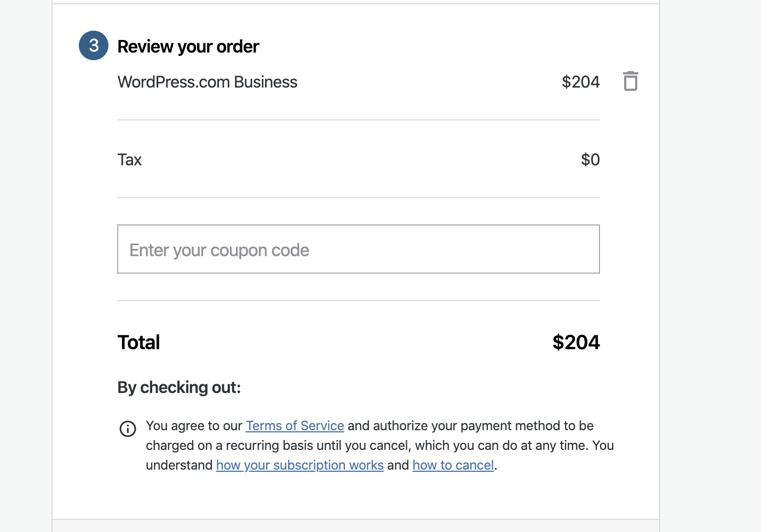Screen dimensions: 761x532
Task: Click the "You agree to our" text
Action: 194,426
